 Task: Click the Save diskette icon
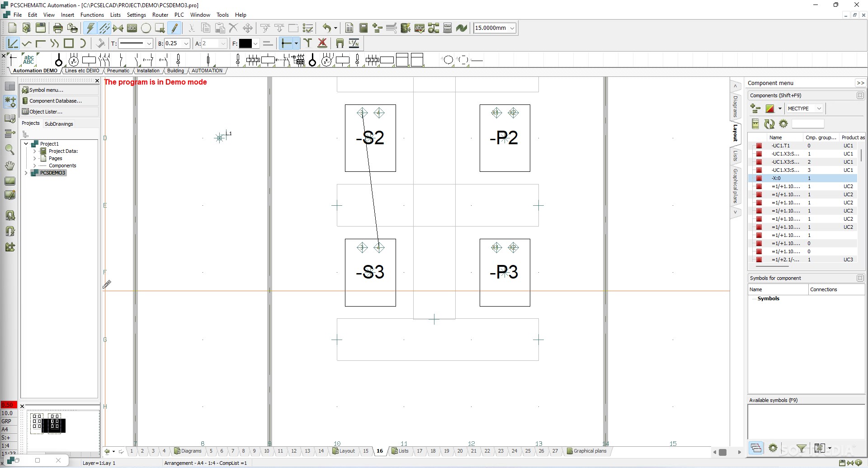tap(41, 28)
